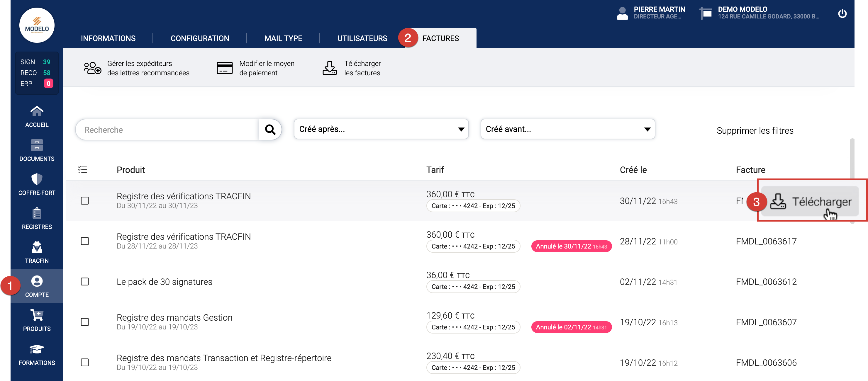Click into the Recherche search field
Screen dimensions: 868x381
coord(167,130)
